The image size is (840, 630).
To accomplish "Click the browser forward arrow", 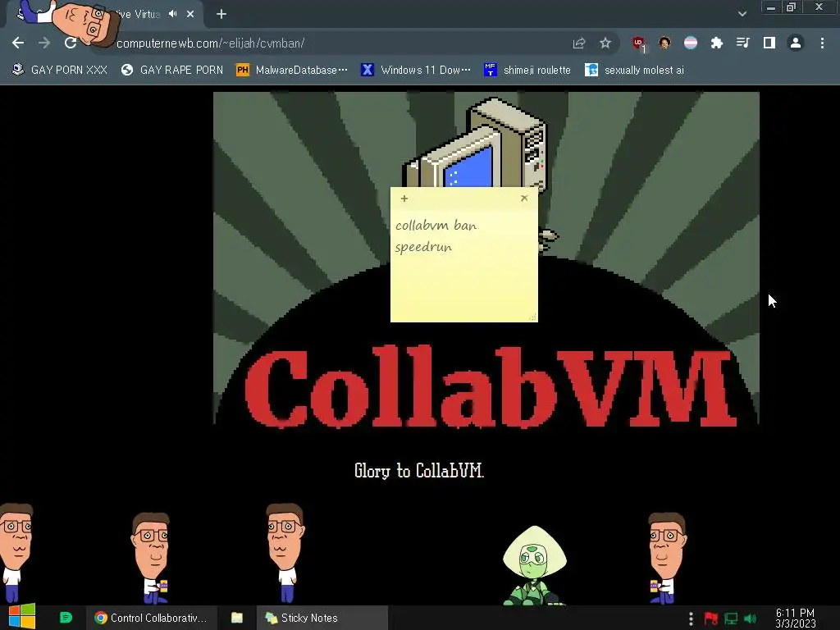I will 44,43.
